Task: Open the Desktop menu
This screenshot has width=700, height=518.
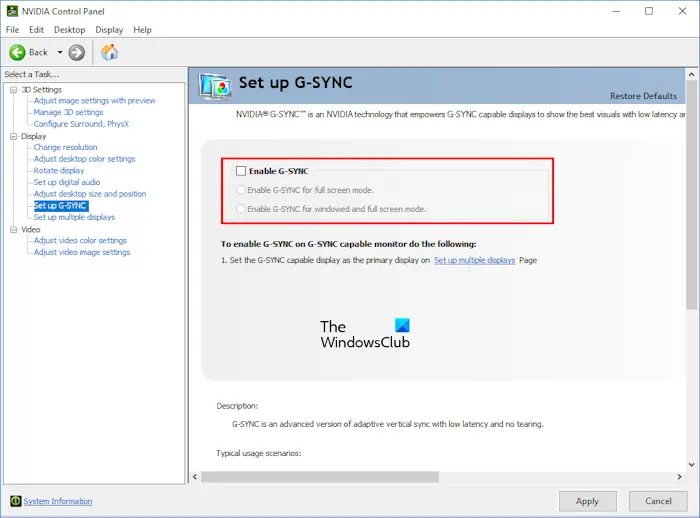Action: [x=70, y=30]
